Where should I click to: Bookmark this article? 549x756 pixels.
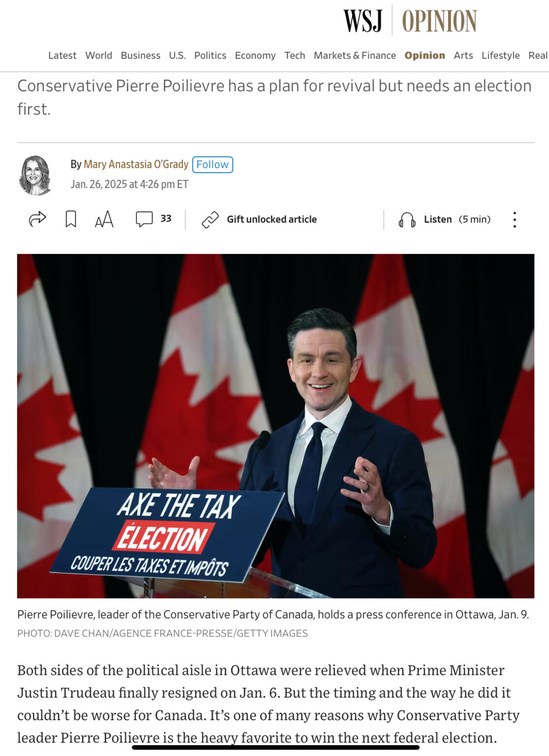pyautogui.click(x=71, y=219)
